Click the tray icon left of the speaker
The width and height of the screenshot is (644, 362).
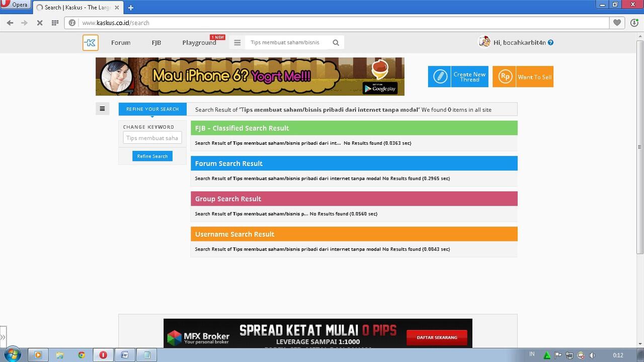pos(581,355)
